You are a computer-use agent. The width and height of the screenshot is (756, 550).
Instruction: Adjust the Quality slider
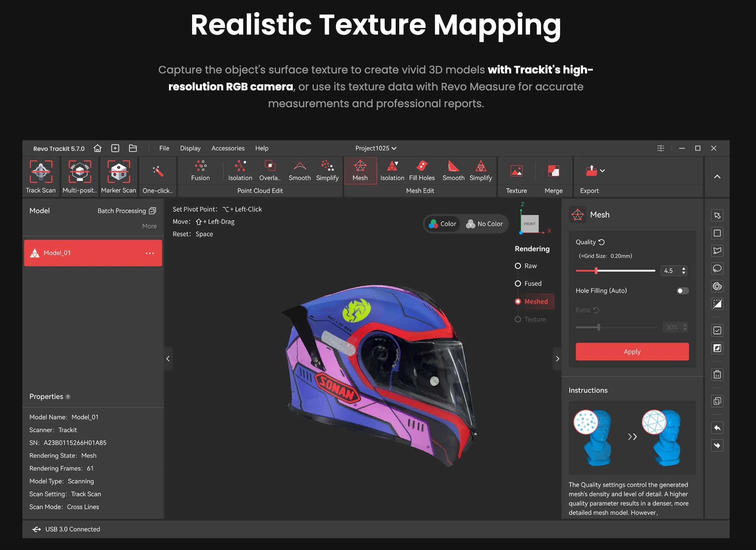click(x=615, y=270)
